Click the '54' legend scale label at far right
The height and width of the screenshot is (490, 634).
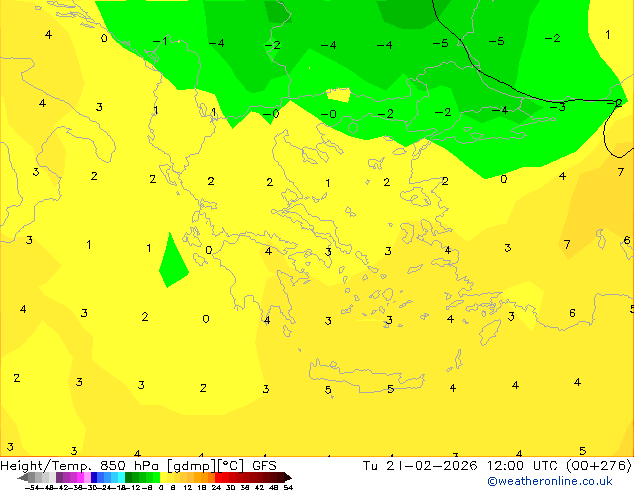[288, 487]
